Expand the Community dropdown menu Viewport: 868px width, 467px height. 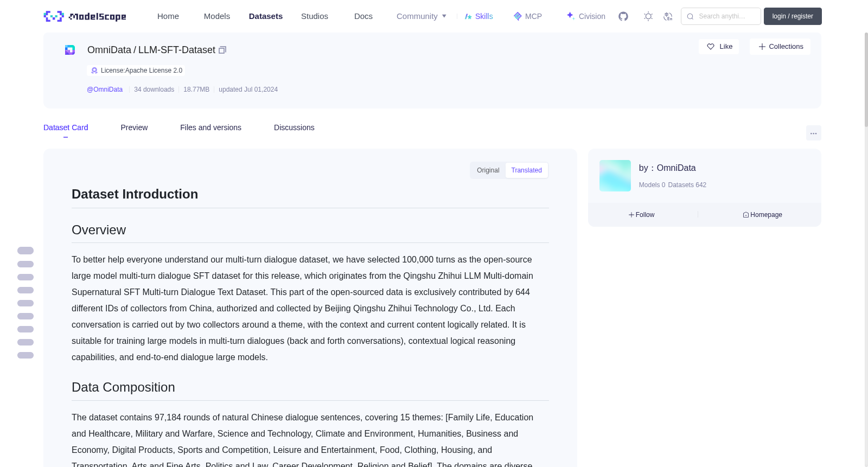422,16
